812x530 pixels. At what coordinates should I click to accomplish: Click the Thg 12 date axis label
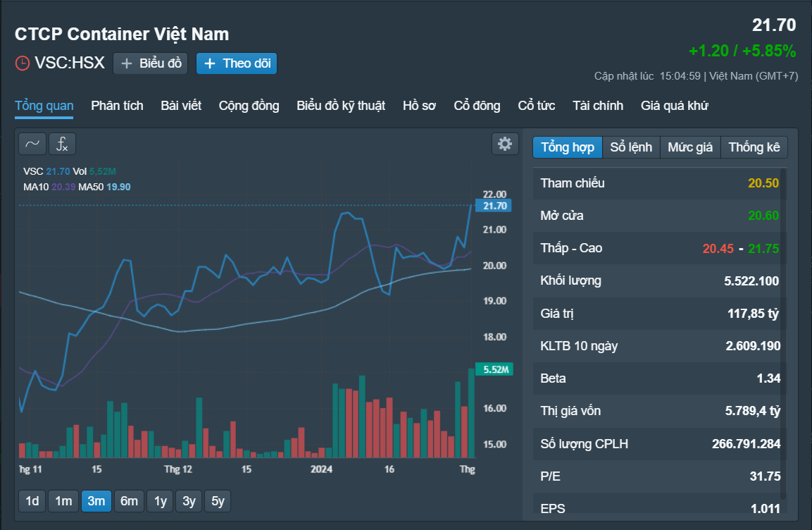click(177, 469)
